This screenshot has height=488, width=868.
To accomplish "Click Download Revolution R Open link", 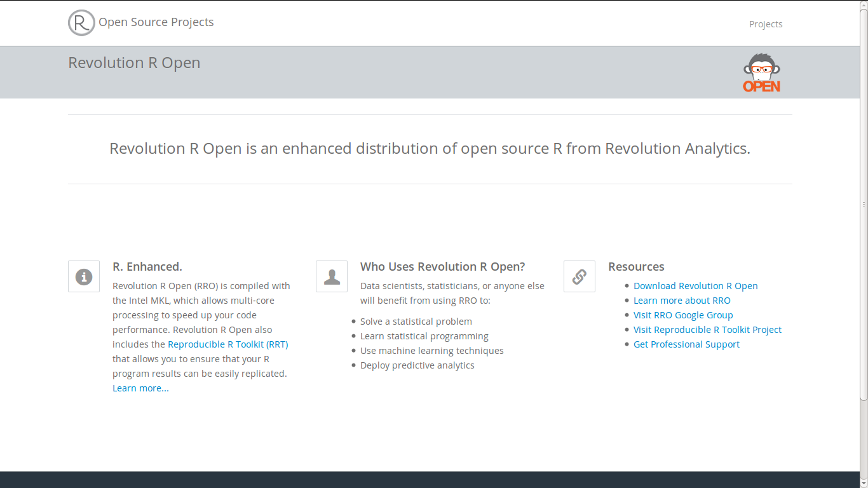I will point(695,286).
